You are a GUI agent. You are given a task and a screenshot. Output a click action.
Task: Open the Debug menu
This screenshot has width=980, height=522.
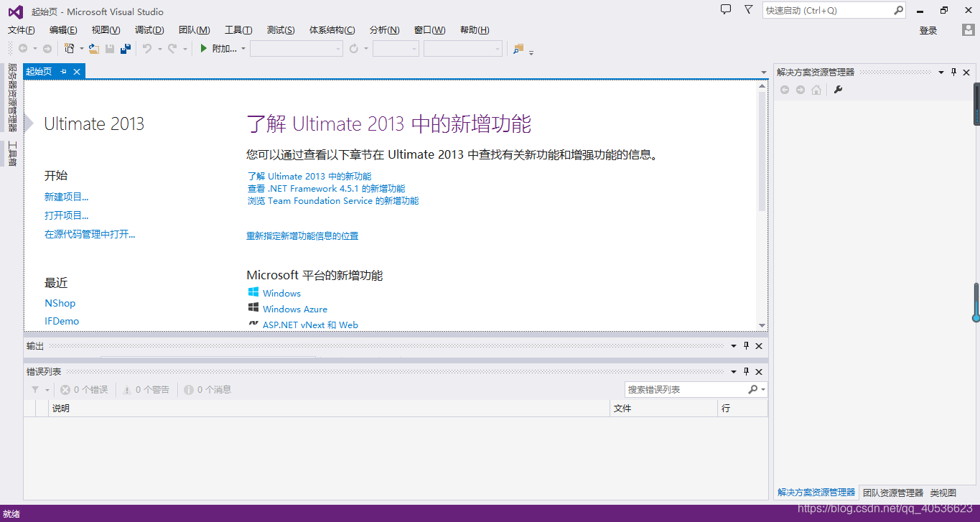(149, 30)
